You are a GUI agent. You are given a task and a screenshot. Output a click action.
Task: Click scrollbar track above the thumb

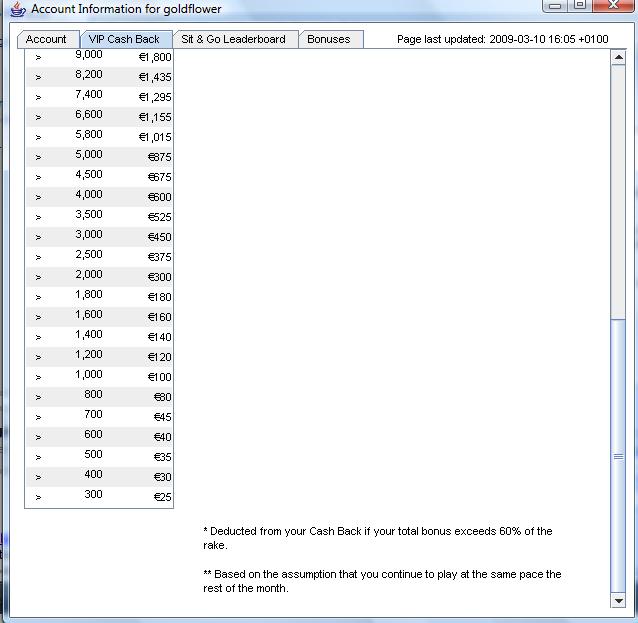tap(618, 192)
